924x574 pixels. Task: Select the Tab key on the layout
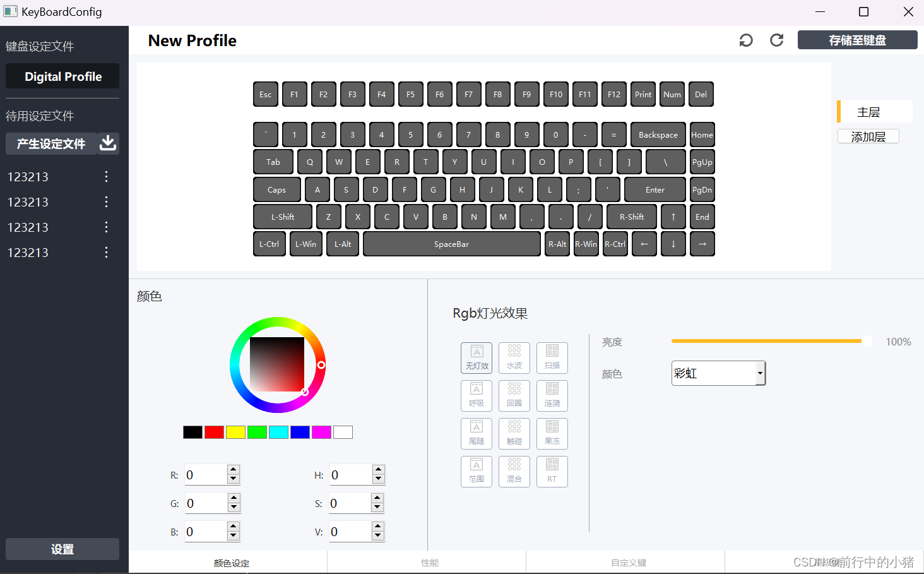[273, 162]
